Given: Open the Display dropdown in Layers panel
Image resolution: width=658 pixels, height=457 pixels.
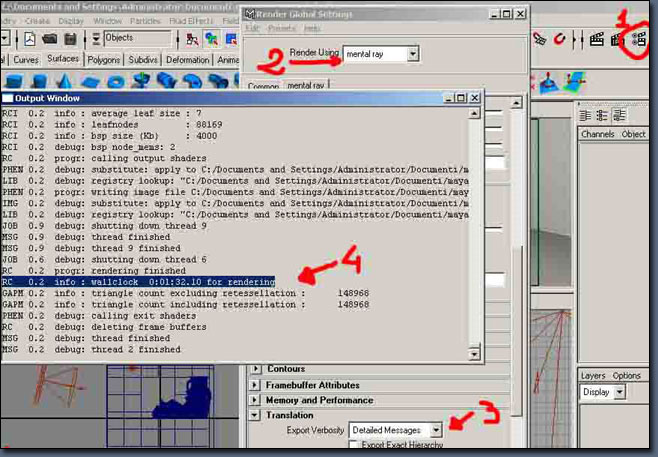Looking at the screenshot, I should coord(620,392).
